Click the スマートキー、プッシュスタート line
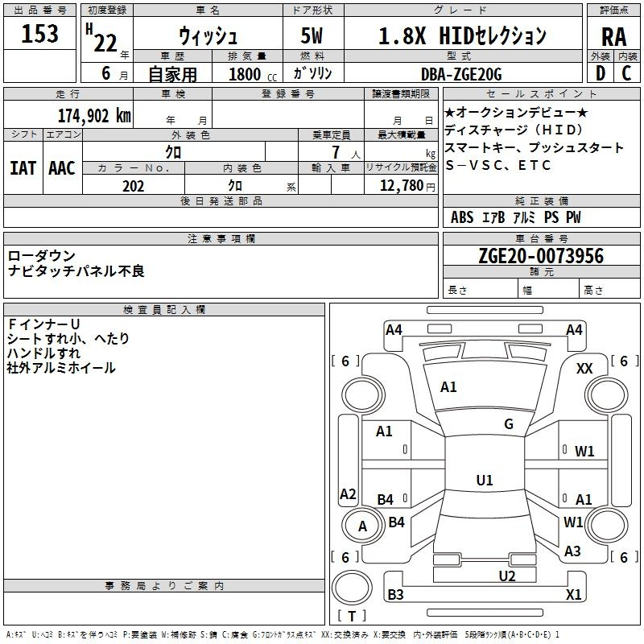Image resolution: width=644 pixels, height=644 pixels. (x=534, y=147)
